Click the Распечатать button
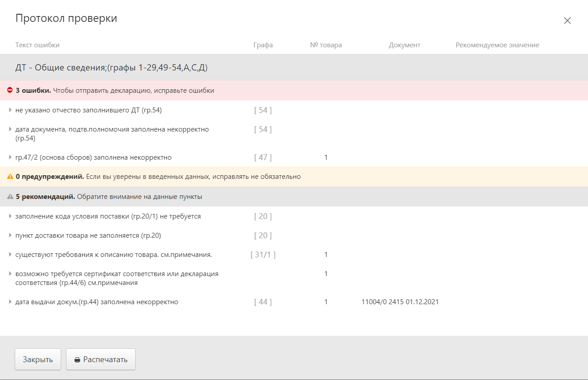The image size is (588, 380). 101,359
